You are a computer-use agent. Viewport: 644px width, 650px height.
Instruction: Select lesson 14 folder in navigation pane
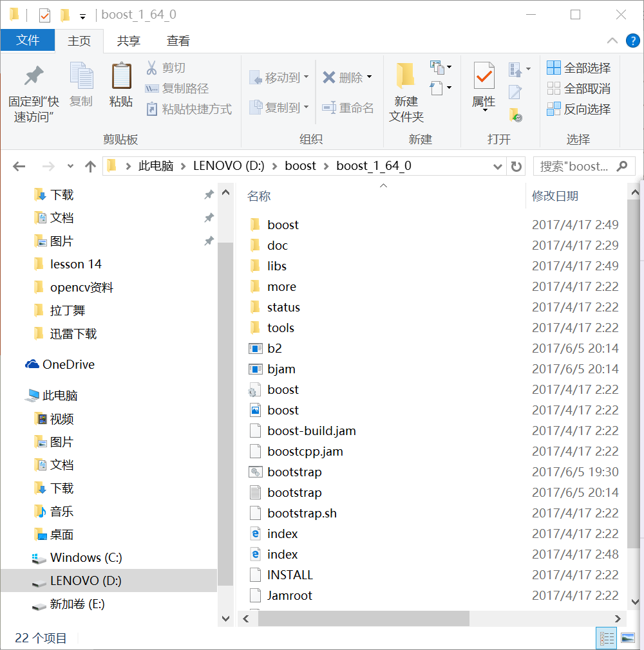(75, 264)
